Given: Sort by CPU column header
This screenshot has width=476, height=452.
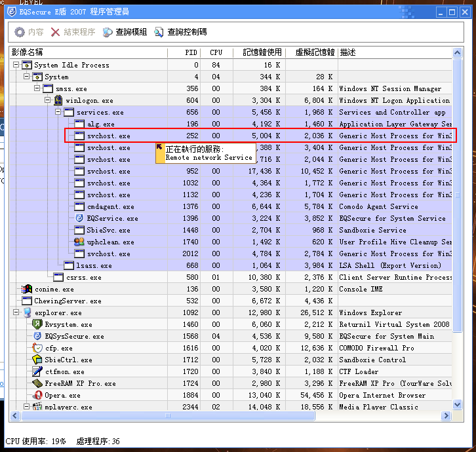Looking at the screenshot, I should (x=217, y=52).
